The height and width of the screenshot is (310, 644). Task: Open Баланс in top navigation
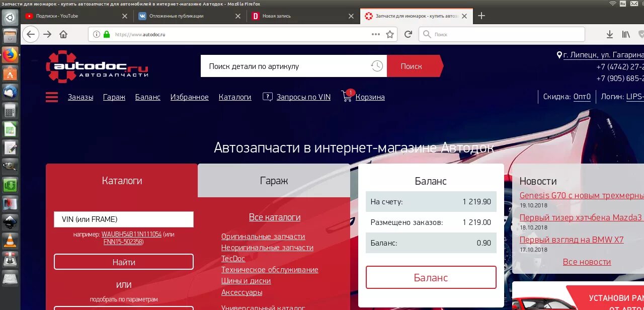click(x=147, y=97)
